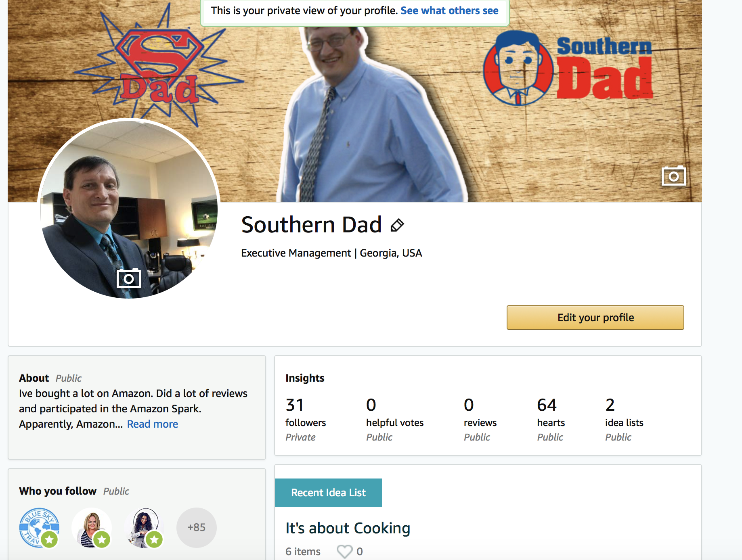This screenshot has height=560, width=742.
Task: Click the profile picture camera icon
Action: click(128, 278)
